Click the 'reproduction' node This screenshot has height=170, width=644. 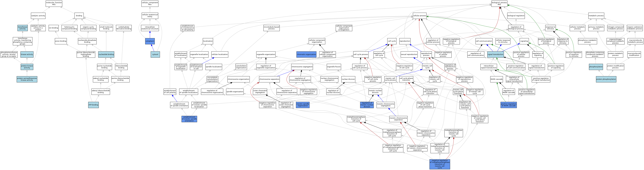405,41
